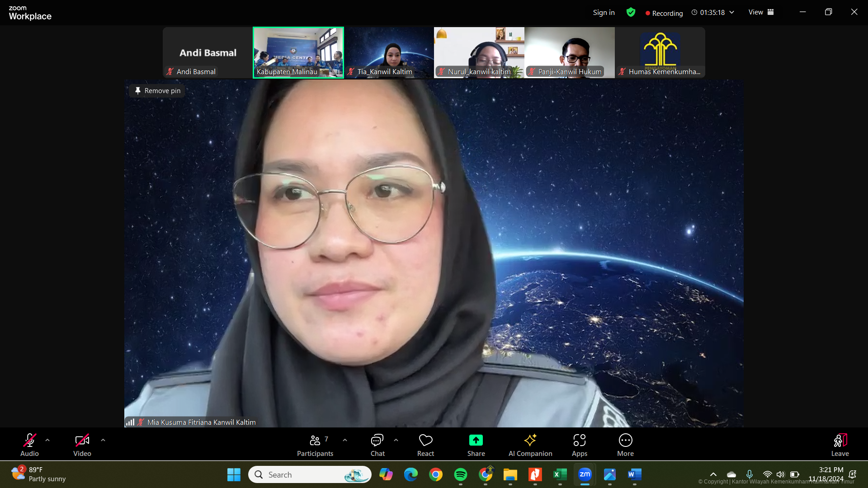Image resolution: width=868 pixels, height=488 pixels.
Task: Select Andi Basmal participant tile
Action: pos(208,52)
